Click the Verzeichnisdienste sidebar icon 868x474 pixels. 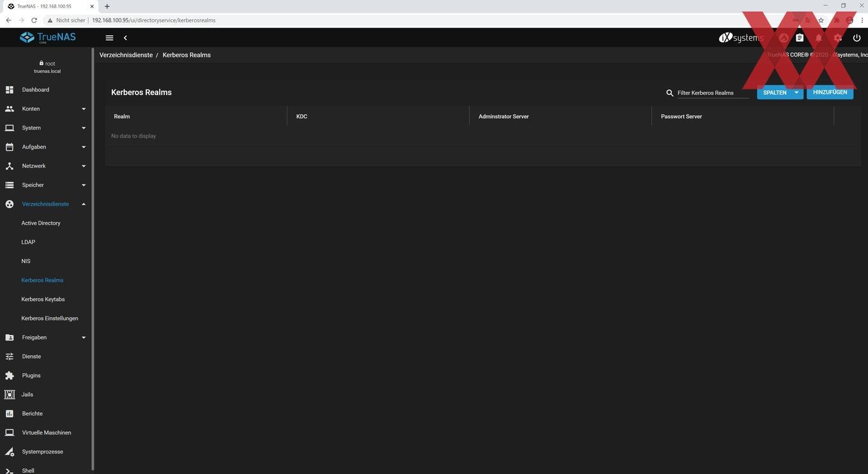(10, 204)
